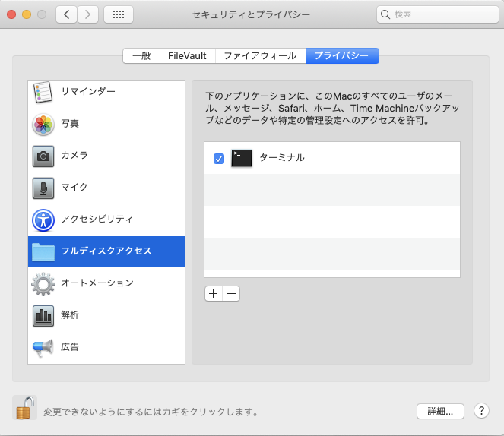The height and width of the screenshot is (436, 504).
Task: Select マイク in the privacy list
Action: point(106,188)
